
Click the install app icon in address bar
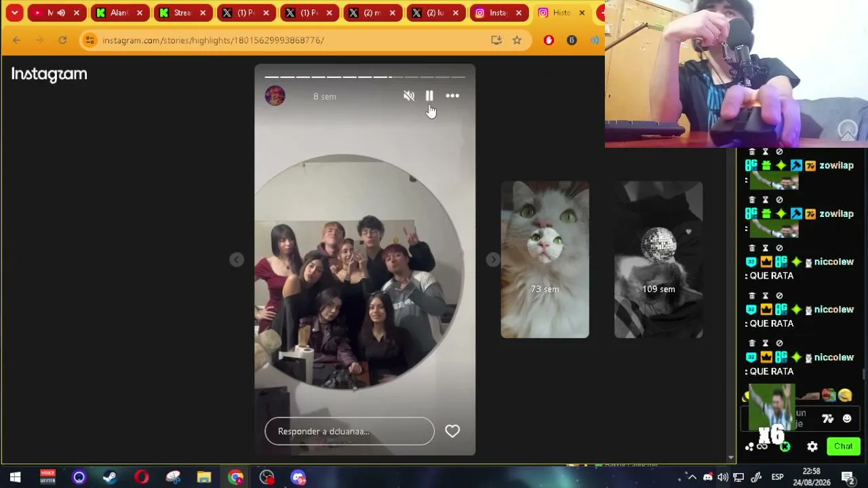496,40
